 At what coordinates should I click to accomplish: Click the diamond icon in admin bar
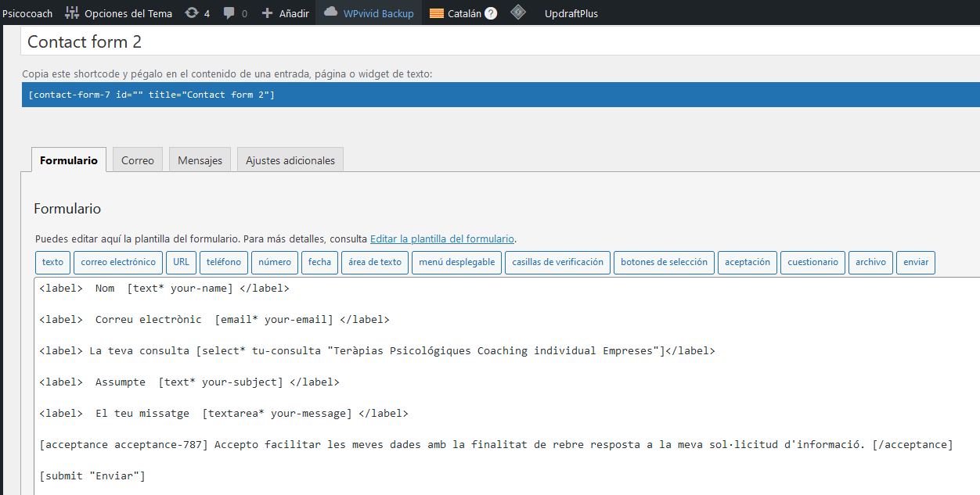pyautogui.click(x=517, y=13)
